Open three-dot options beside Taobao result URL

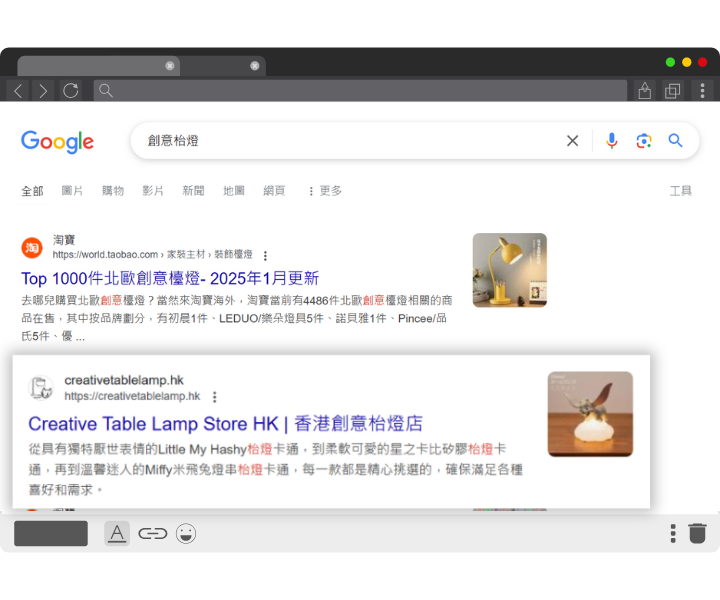[265, 256]
